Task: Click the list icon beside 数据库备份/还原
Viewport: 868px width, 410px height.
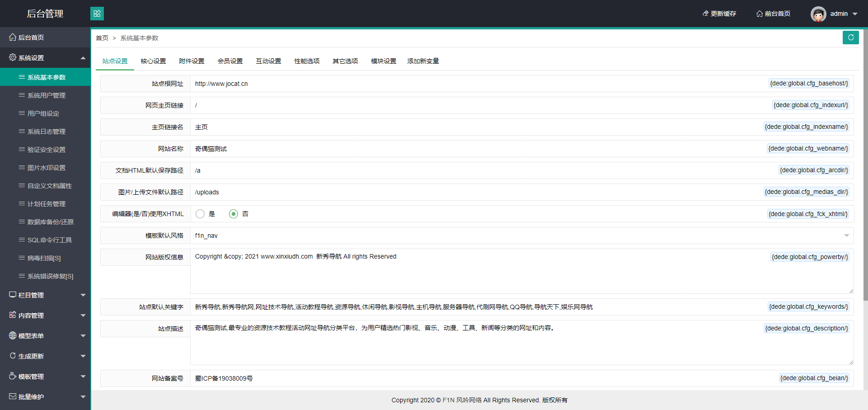Action: point(22,221)
